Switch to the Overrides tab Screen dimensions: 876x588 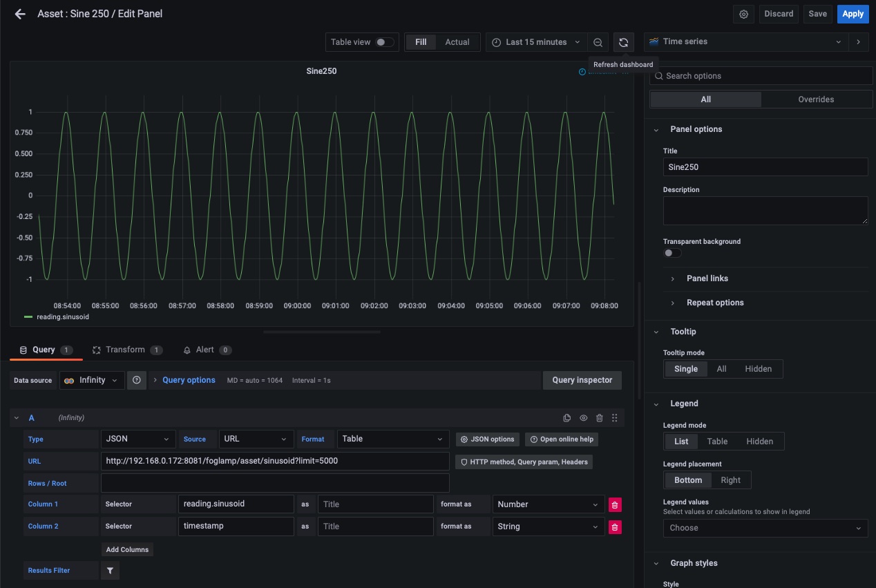click(816, 99)
